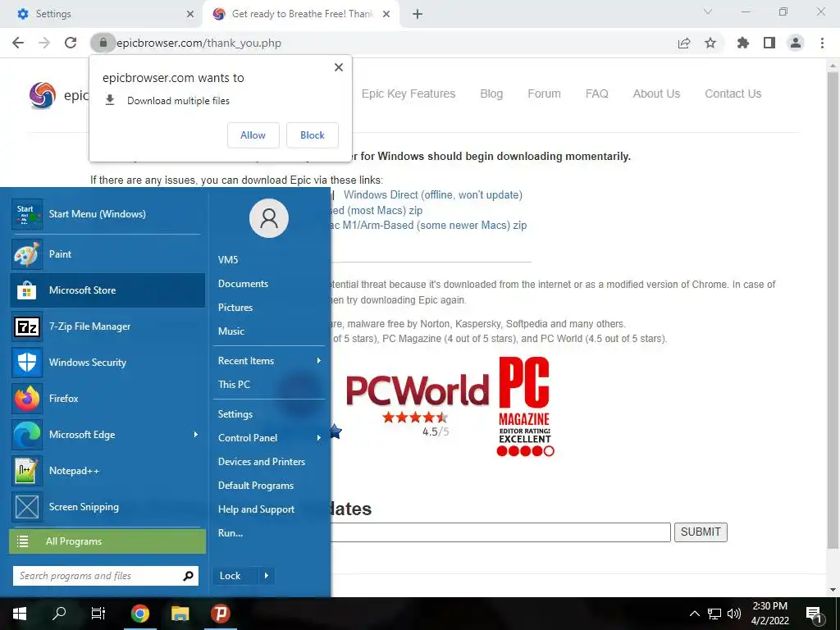840x630 pixels.
Task: Open Documents from start menu
Action: 243,284
